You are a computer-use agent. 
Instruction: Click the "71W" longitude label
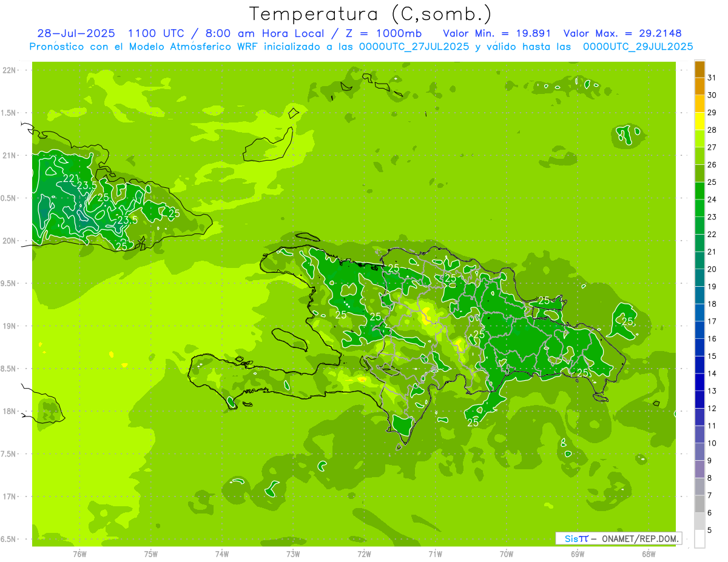435,554
